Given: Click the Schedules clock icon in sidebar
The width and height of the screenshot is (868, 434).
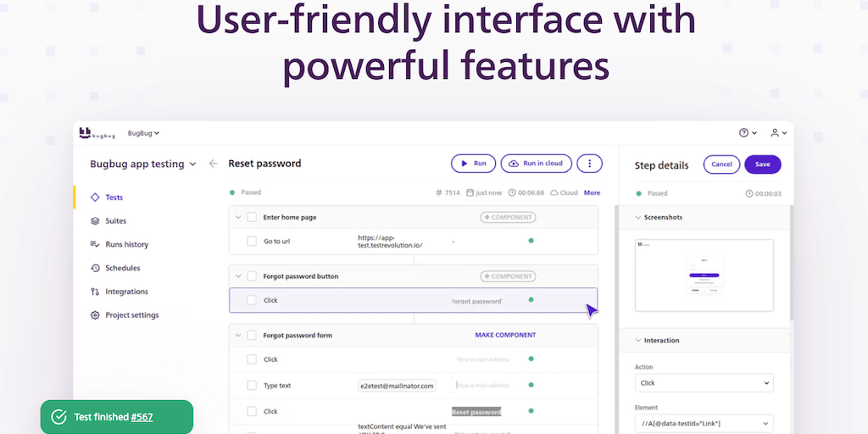Looking at the screenshot, I should point(95,268).
